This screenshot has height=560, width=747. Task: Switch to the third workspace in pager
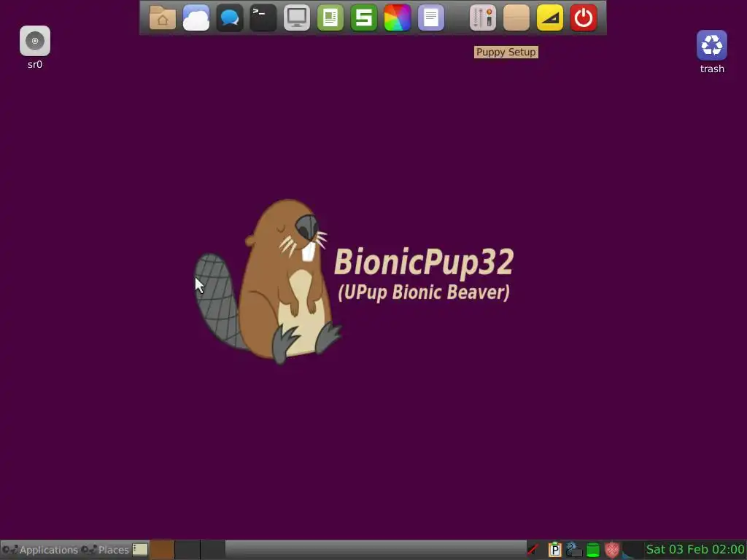coord(212,550)
